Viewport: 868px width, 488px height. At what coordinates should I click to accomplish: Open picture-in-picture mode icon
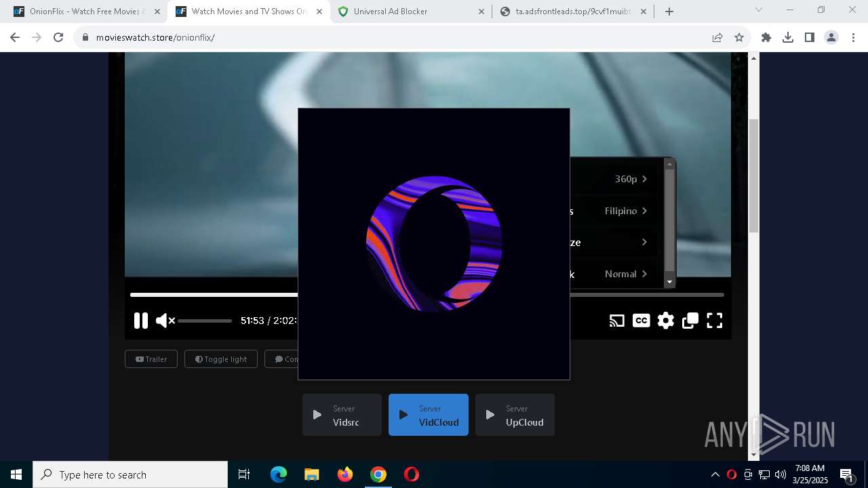click(690, 321)
